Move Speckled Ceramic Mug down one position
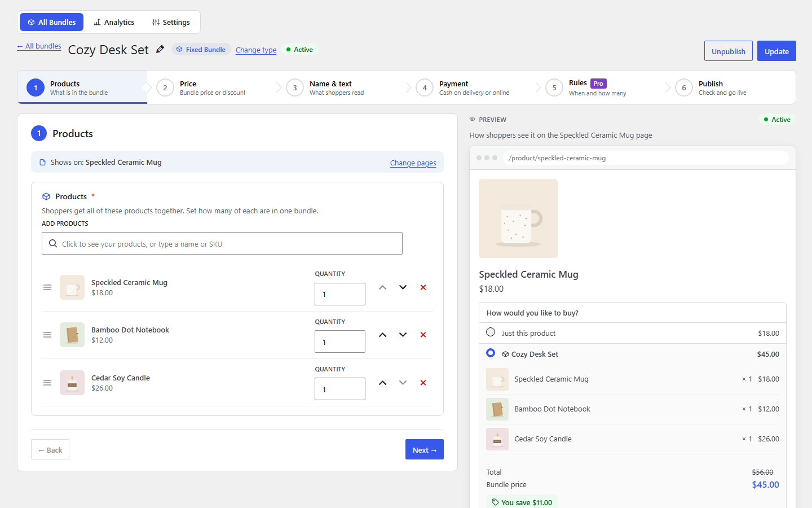812x508 pixels. pyautogui.click(x=403, y=287)
